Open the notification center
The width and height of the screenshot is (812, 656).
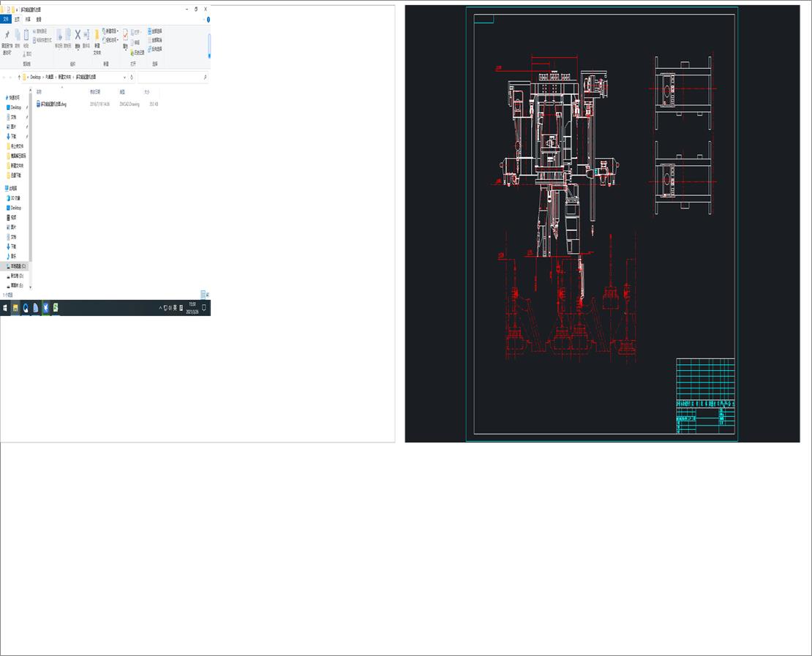pyautogui.click(x=204, y=308)
